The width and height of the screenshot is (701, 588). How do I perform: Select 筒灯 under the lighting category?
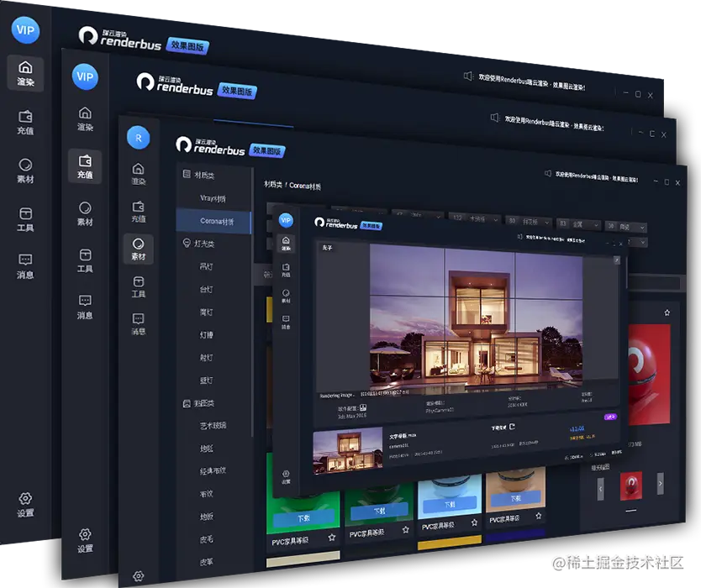pos(206,312)
